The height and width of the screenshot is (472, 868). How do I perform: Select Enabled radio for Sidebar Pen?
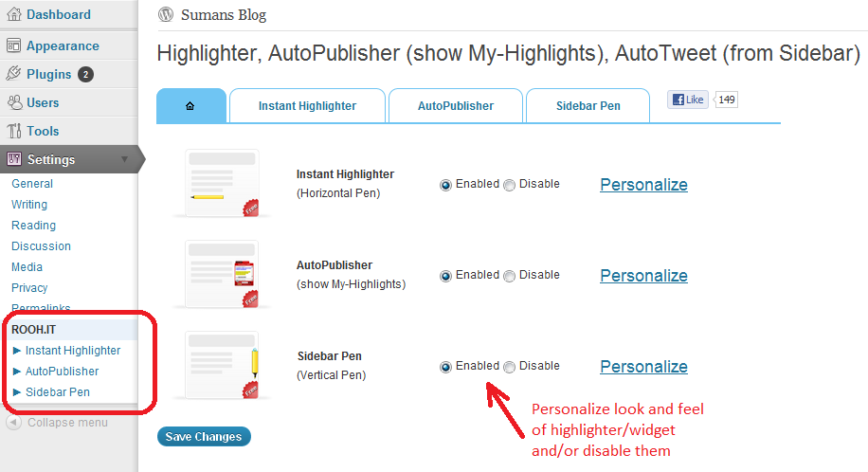[x=445, y=367]
